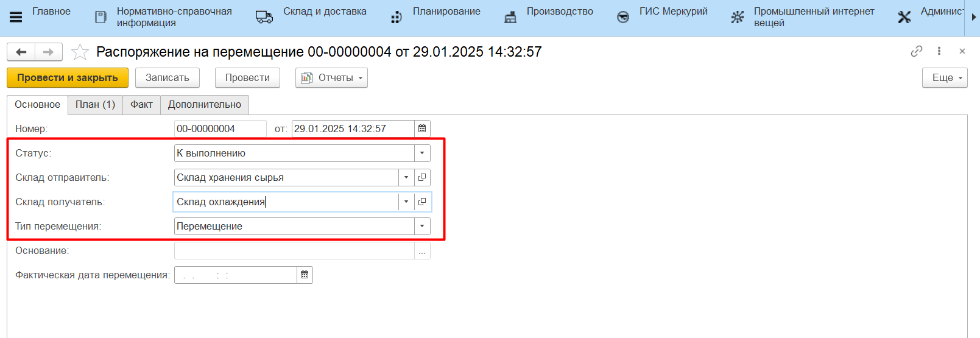The width and height of the screenshot is (980, 338).
Task: Click the Провести и закрыть button
Action: click(x=68, y=78)
